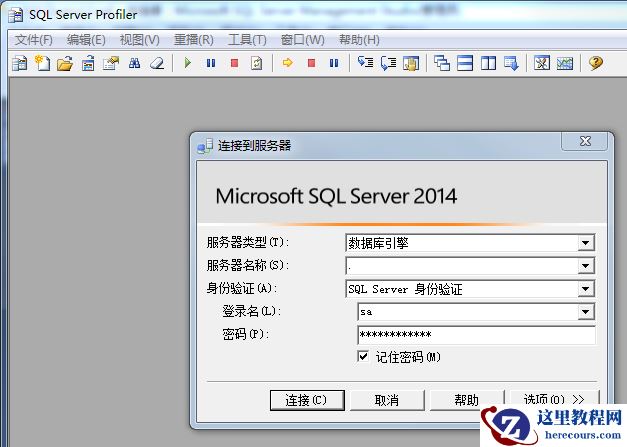Viewport: 627px width, 447px height.
Task: Open the trace Properties icon
Action: pyautogui.click(x=111, y=63)
